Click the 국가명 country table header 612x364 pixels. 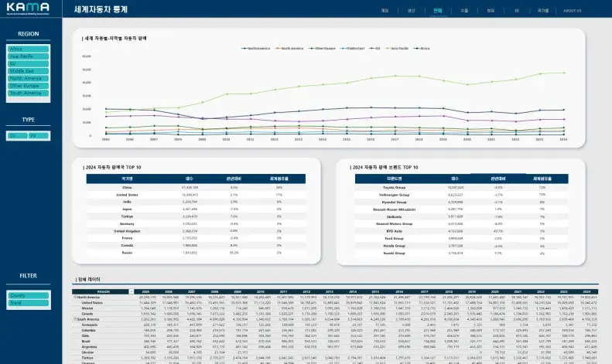point(127,179)
